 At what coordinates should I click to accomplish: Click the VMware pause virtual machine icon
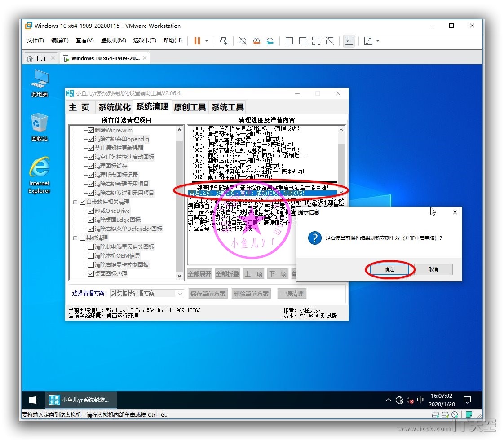pos(197,41)
